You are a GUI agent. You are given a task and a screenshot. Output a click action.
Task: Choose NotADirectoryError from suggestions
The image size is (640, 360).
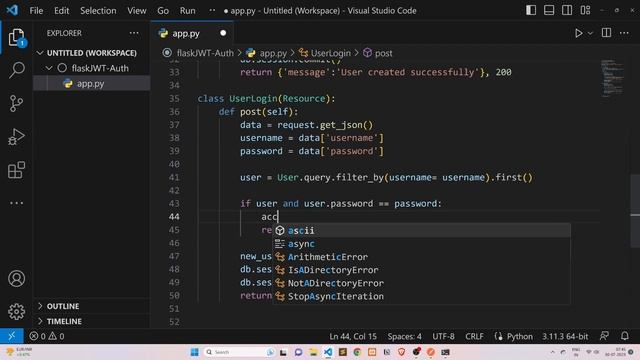point(421,283)
